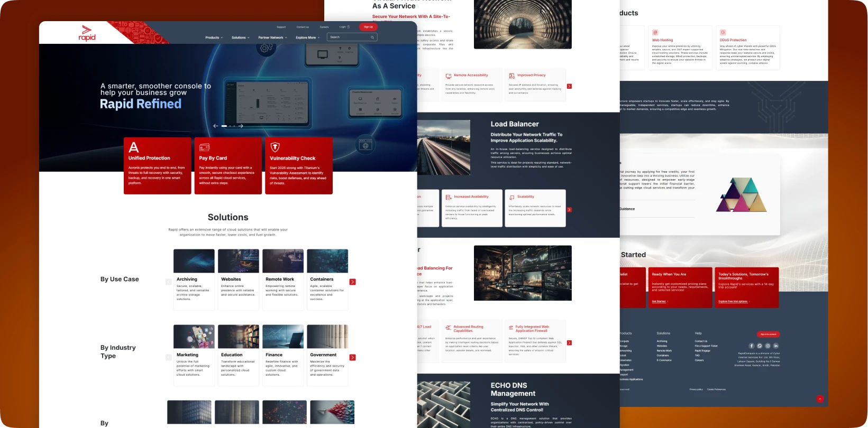This screenshot has width=868, height=428.
Task: Click the Load Balancer heading in the middle page
Action: point(515,124)
